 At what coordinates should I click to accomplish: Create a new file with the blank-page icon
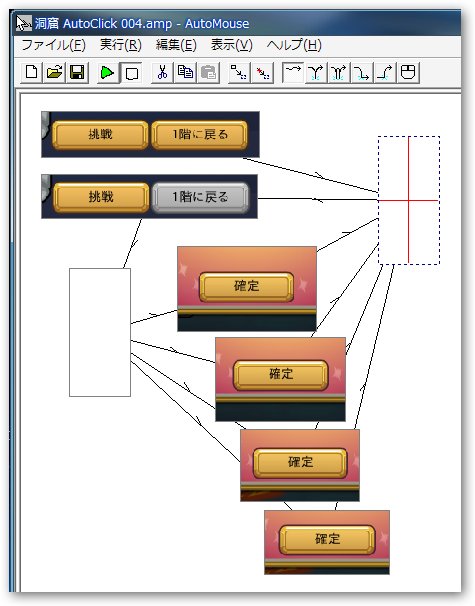[x=31, y=72]
